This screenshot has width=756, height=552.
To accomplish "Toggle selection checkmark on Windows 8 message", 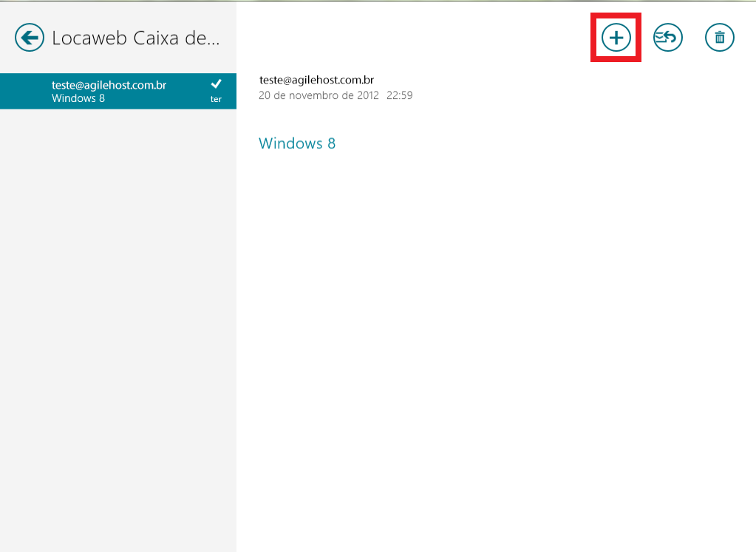I will (x=216, y=84).
